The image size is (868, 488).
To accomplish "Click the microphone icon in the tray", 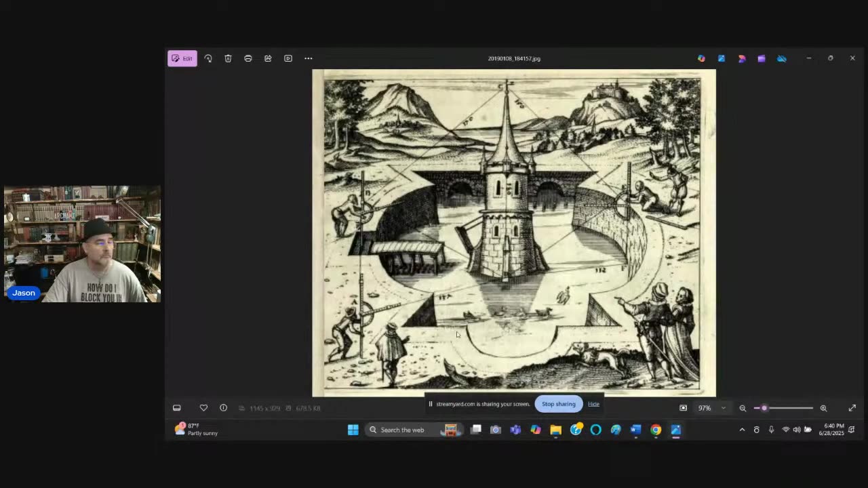I will [771, 430].
